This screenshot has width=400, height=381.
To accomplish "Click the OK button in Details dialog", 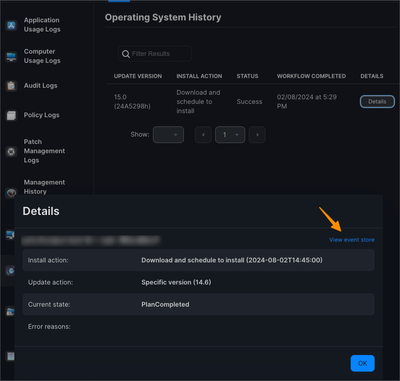I will pos(363,363).
